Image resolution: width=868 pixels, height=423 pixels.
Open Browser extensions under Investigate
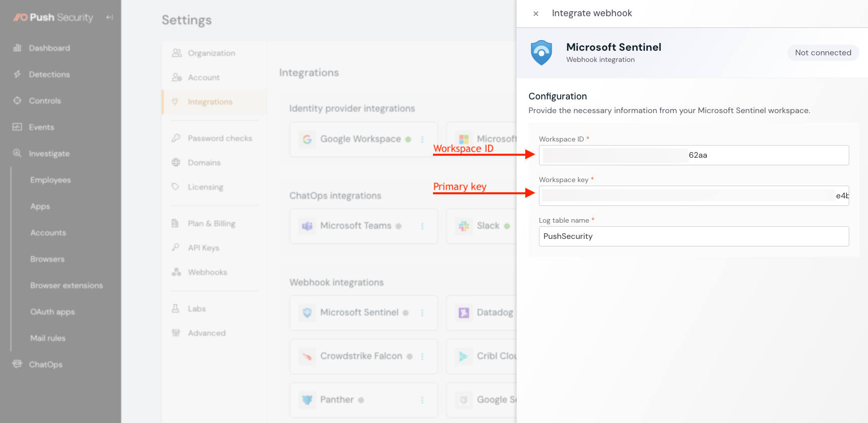pyautogui.click(x=66, y=286)
